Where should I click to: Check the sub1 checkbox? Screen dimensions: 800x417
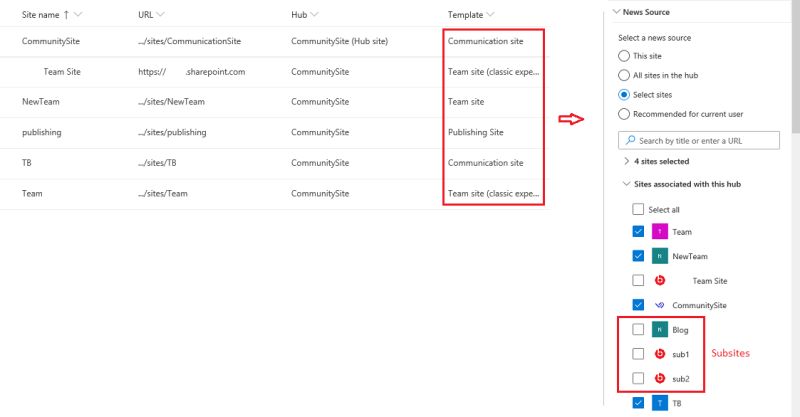(638, 354)
